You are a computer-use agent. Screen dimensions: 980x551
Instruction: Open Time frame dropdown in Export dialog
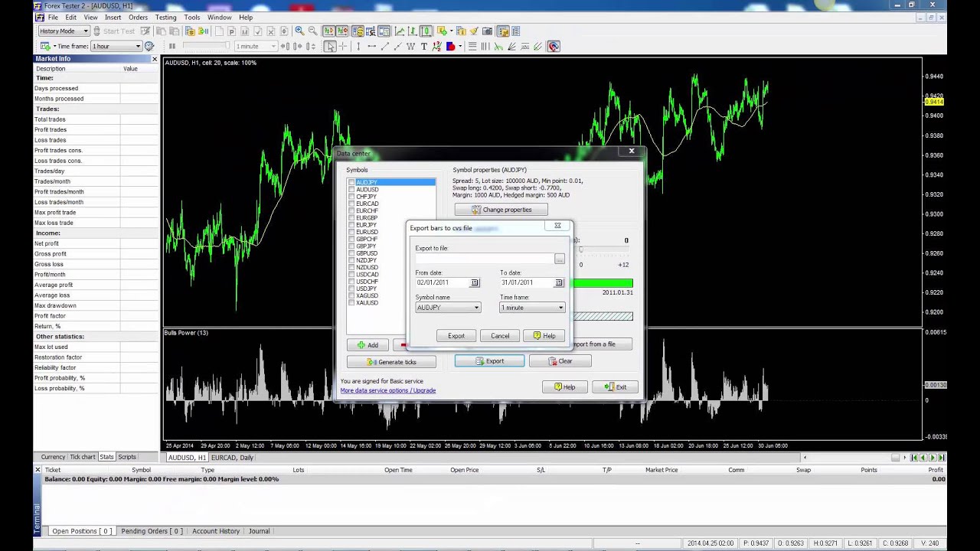(x=532, y=308)
